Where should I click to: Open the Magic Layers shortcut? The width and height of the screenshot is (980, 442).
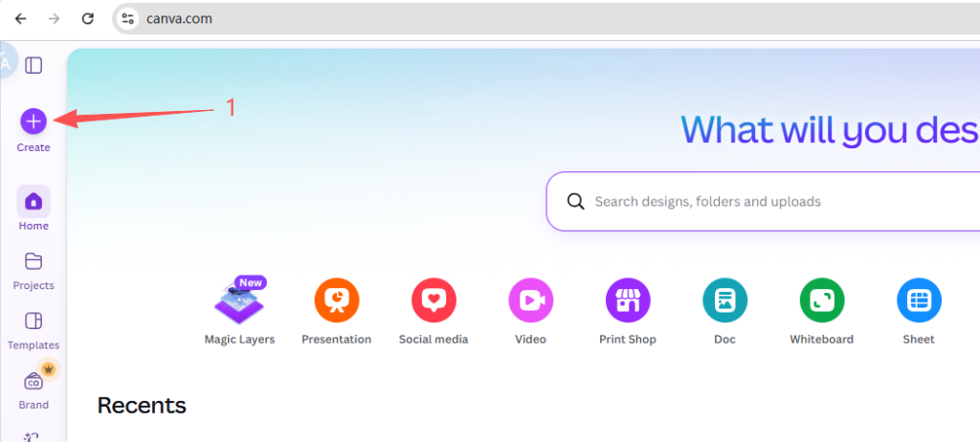coord(239,311)
